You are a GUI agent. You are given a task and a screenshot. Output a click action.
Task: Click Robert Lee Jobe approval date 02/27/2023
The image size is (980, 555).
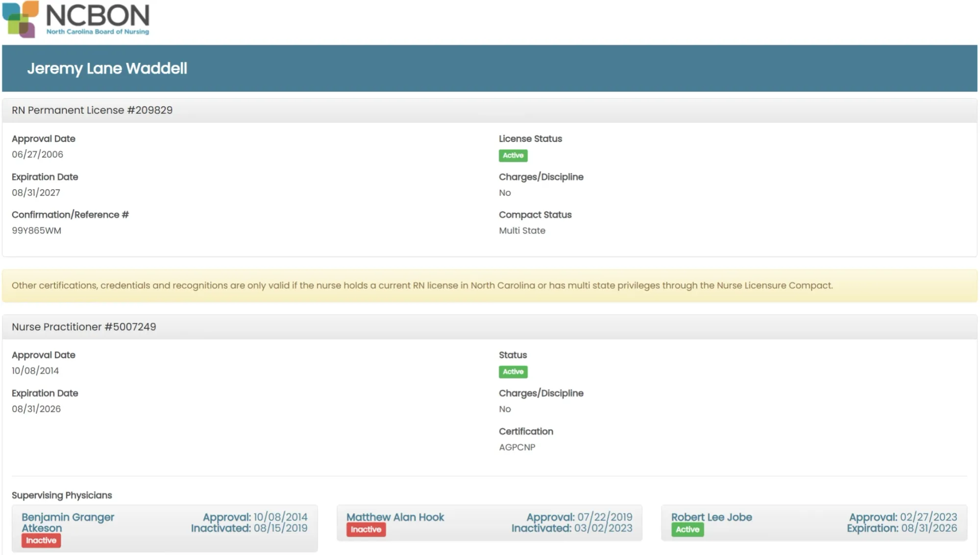928,517
